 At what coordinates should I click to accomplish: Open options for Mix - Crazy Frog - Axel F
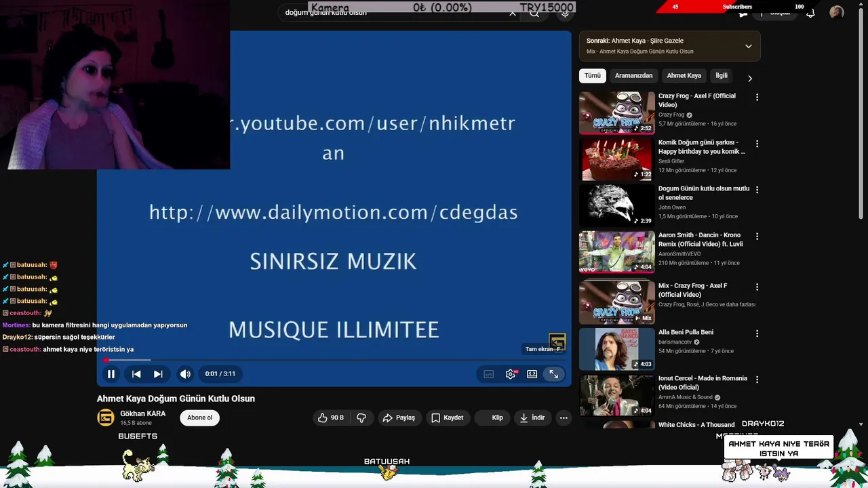(x=757, y=287)
